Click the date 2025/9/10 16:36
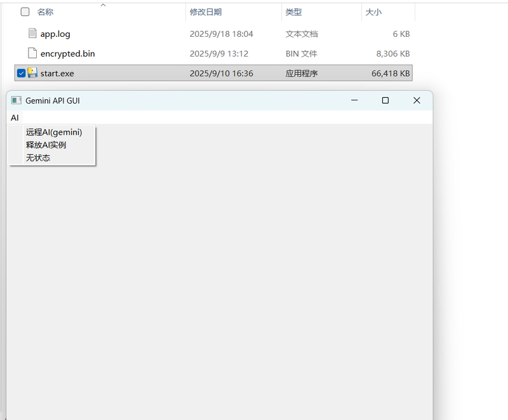Image resolution: width=508 pixels, height=420 pixels. (221, 74)
